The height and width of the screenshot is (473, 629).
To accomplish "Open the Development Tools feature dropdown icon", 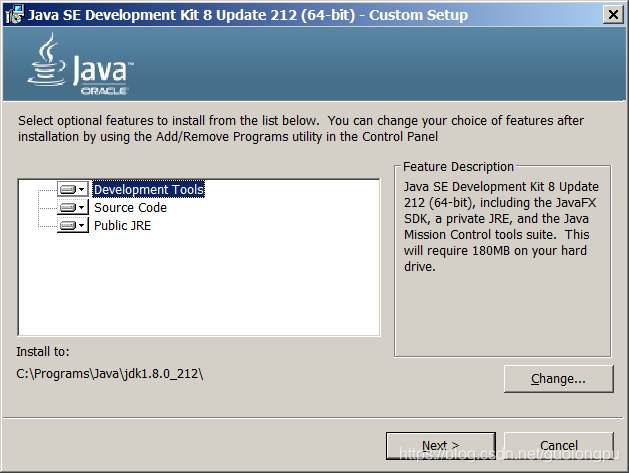I will point(73,189).
